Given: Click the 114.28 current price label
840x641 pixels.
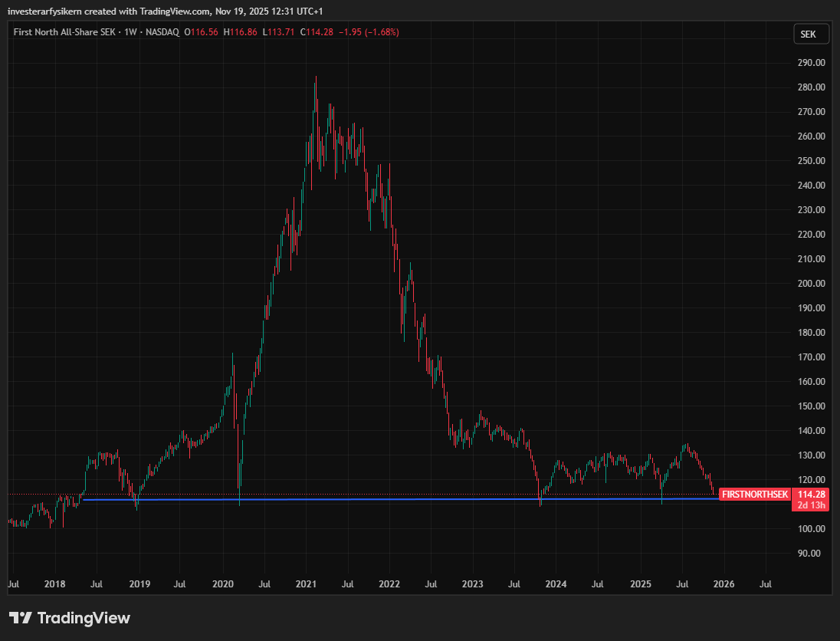Looking at the screenshot, I should [x=811, y=494].
